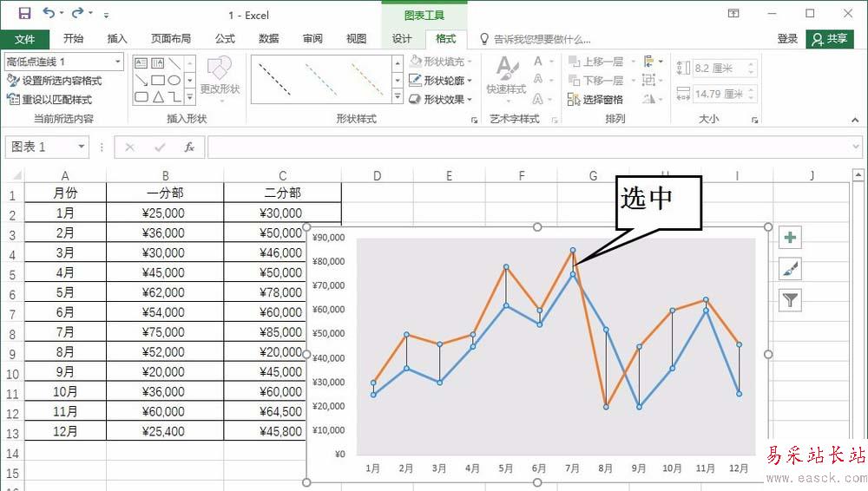
Task: Select the arrow line shape
Action: 141,81
